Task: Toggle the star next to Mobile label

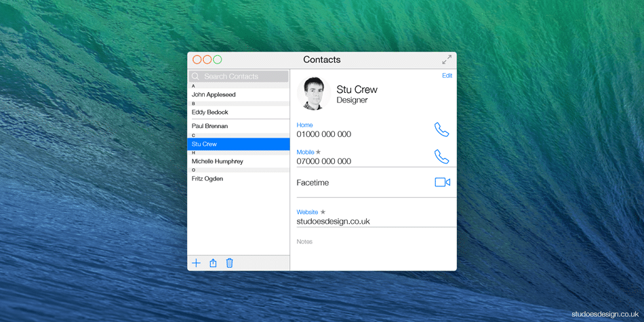Action: [x=319, y=153]
